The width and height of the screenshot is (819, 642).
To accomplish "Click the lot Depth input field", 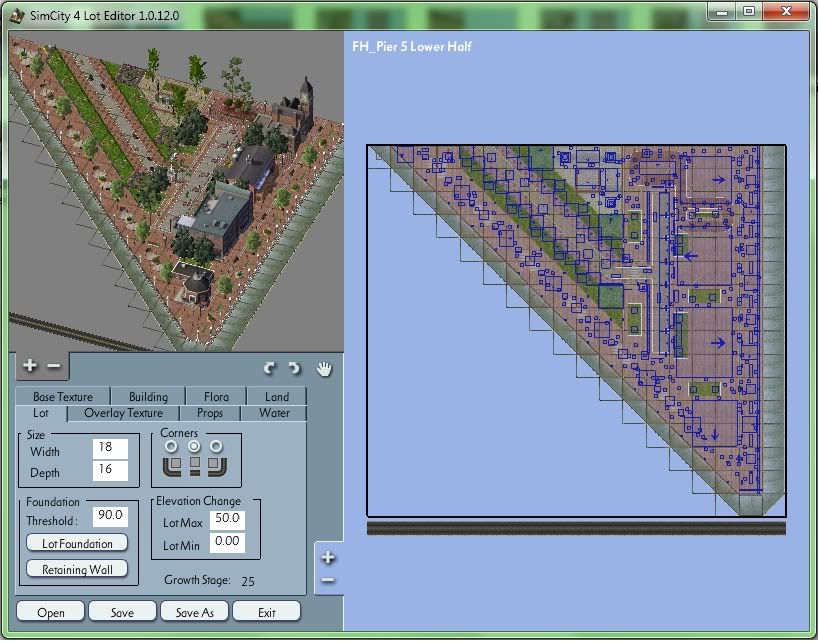I will click(110, 470).
